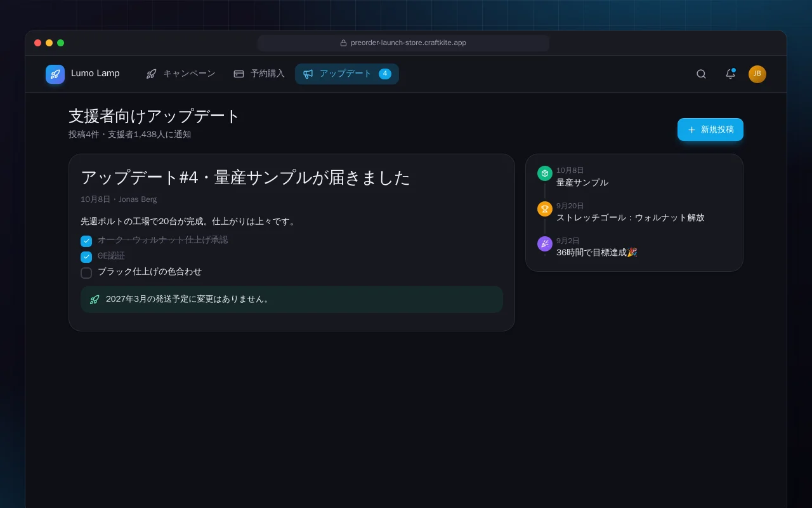Click the 新規投稿 button

pos(710,130)
